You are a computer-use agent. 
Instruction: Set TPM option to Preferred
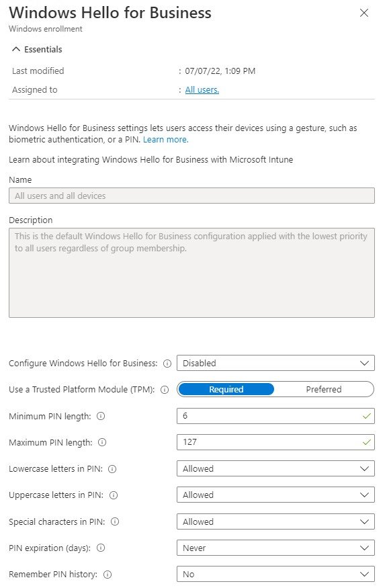coord(324,389)
